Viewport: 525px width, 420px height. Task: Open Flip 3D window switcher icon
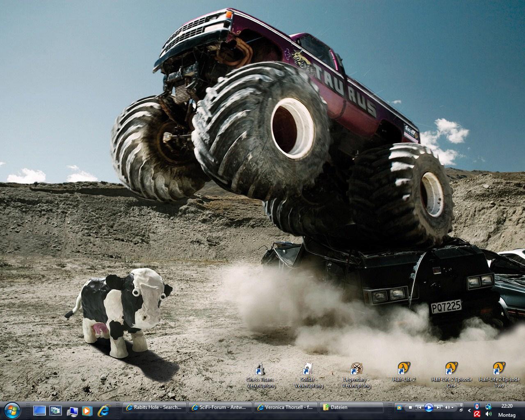click(x=55, y=410)
